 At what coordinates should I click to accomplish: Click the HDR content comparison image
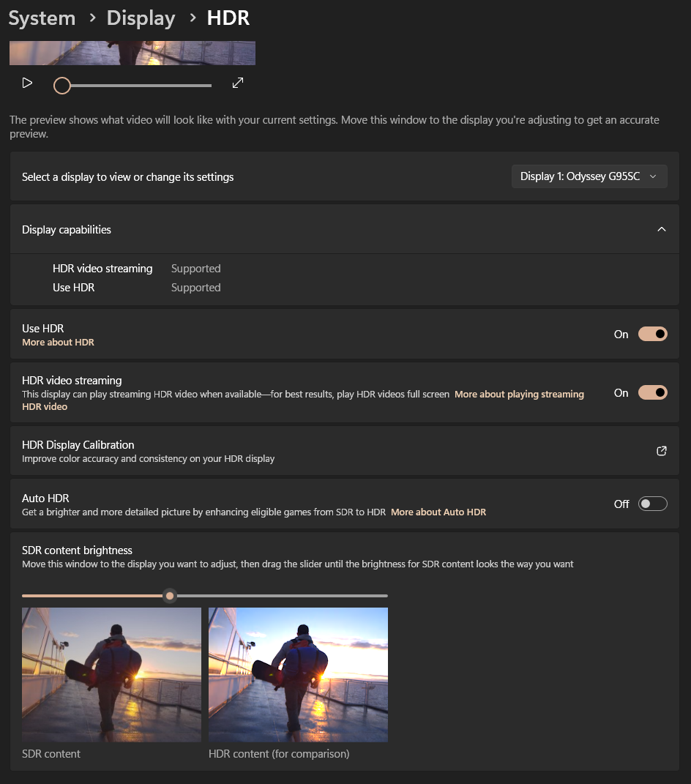pos(298,674)
